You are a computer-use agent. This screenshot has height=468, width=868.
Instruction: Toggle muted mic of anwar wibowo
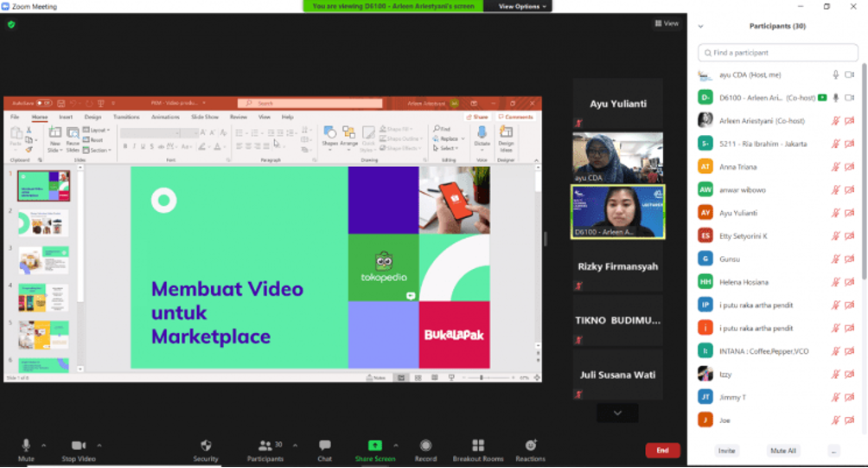pyautogui.click(x=836, y=190)
